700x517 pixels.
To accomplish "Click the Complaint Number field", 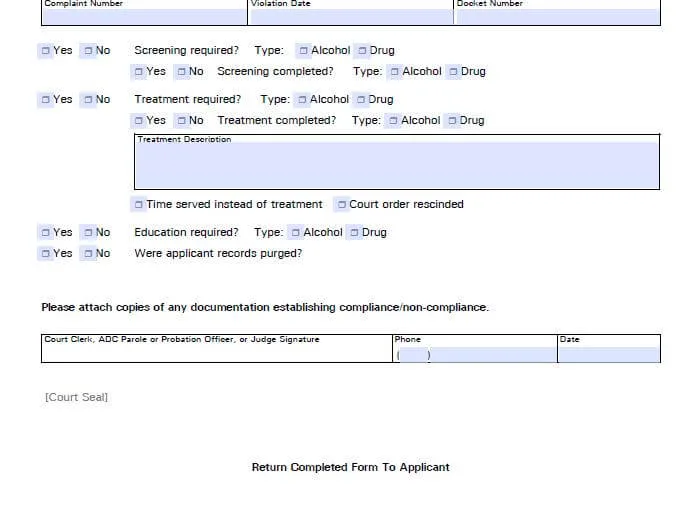I will (144, 17).
